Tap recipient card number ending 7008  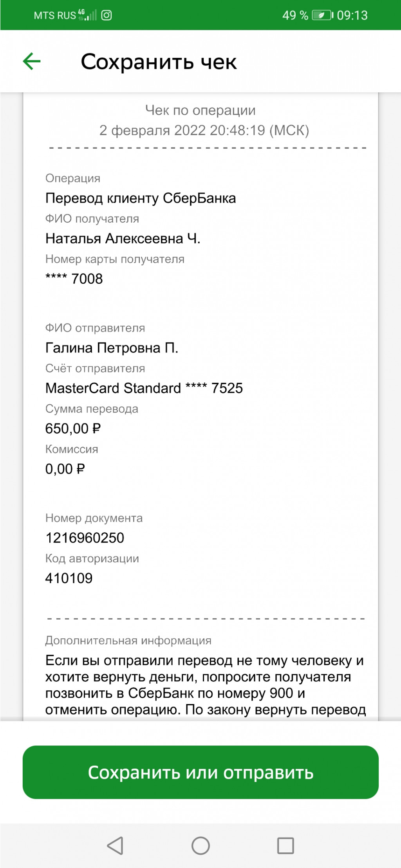[74, 279]
